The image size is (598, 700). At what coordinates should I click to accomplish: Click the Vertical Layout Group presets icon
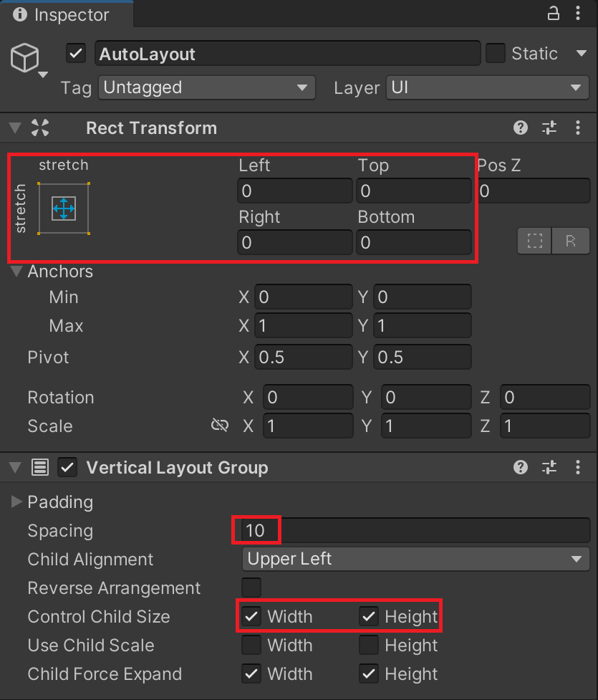[549, 467]
